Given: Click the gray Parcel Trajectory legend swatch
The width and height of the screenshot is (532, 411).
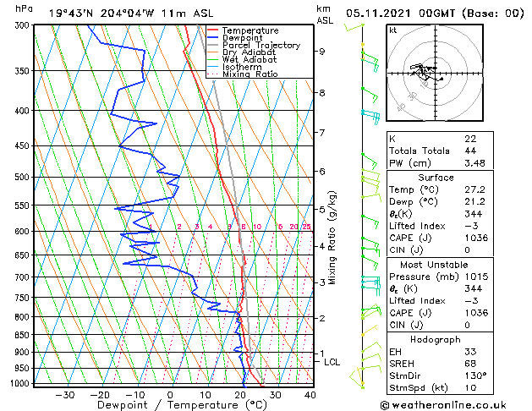Looking at the screenshot, I should point(213,45).
